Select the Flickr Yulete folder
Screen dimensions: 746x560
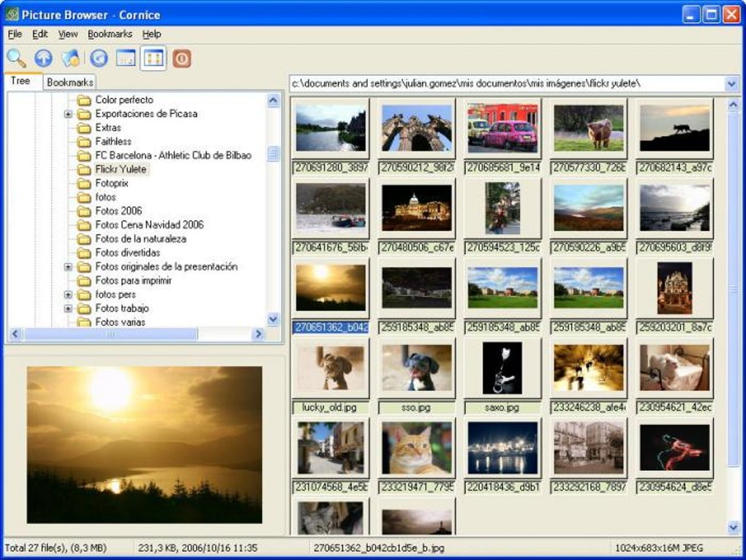[121, 169]
